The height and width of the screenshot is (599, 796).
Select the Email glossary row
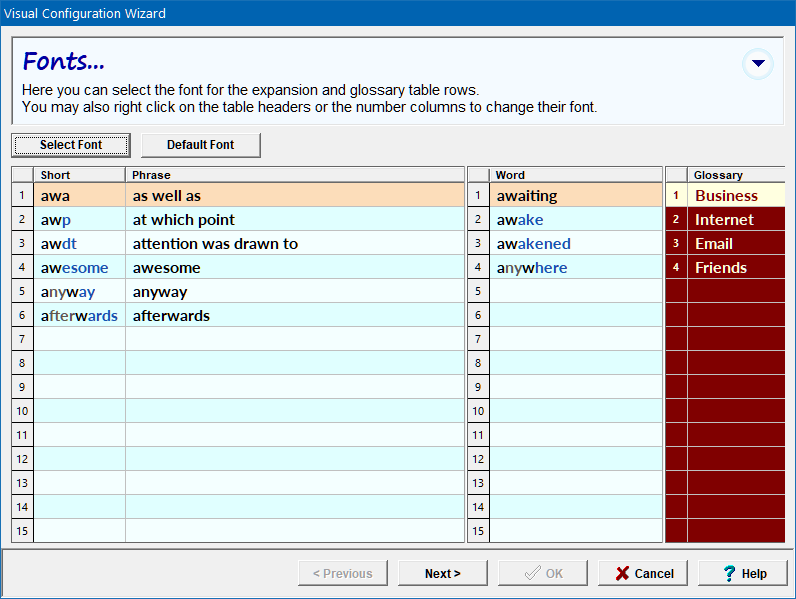[x=714, y=244]
